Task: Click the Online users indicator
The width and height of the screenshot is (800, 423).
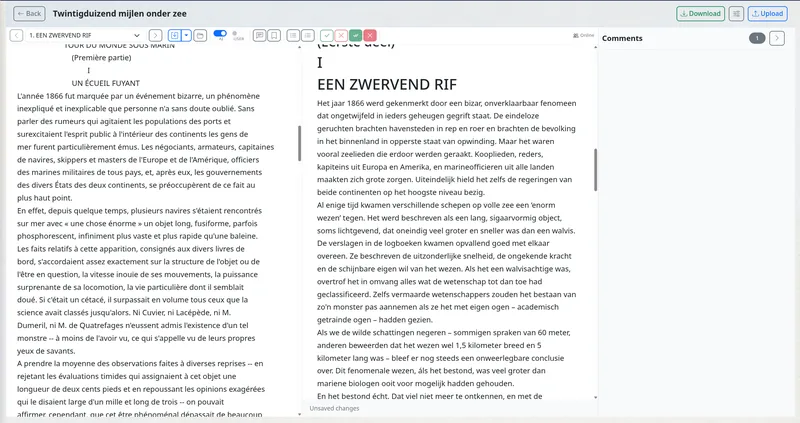Action: (583, 35)
